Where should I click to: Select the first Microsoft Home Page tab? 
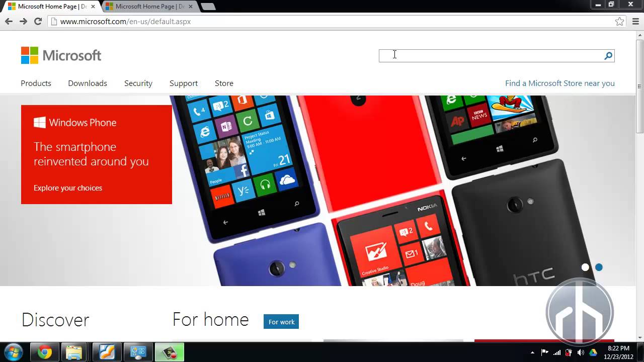51,7
